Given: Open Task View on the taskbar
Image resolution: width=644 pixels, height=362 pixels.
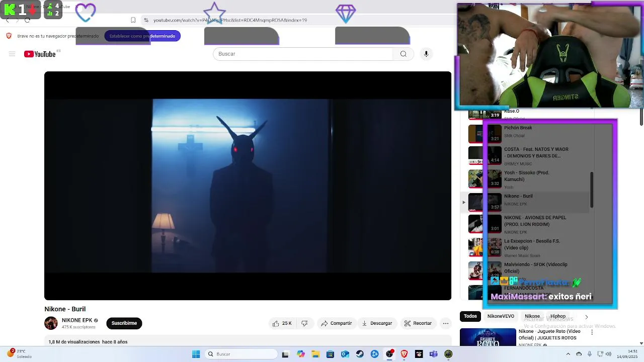Looking at the screenshot, I should tap(285, 354).
